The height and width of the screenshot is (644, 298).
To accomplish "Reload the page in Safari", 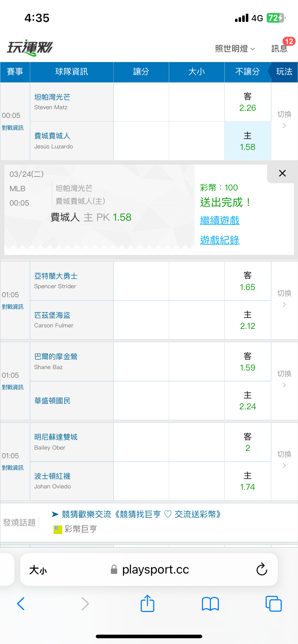I will click(x=262, y=569).
